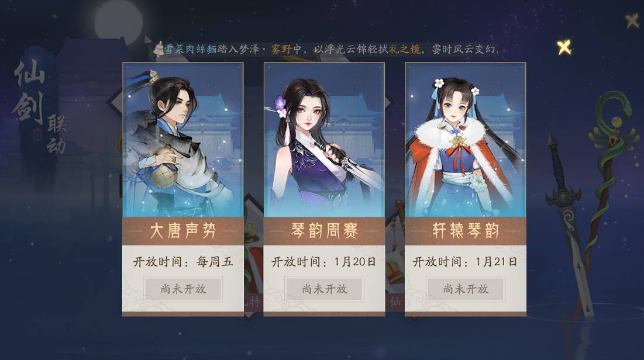The height and width of the screenshot is (360, 644).
Task: Click the player name 雪菜肉絲麵 in the announcement
Action: pos(191,49)
